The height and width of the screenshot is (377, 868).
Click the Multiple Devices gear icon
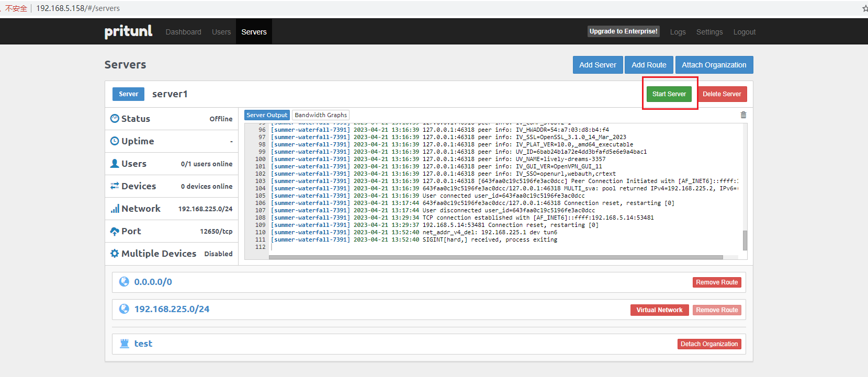(115, 254)
